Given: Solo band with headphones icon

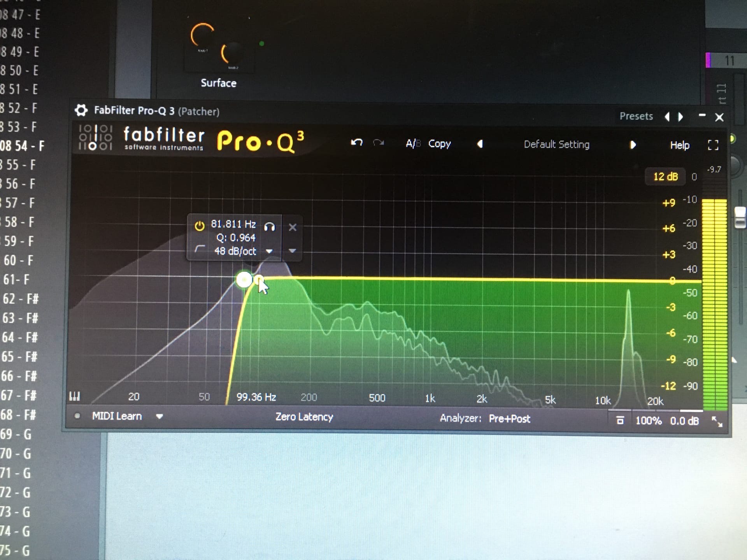Looking at the screenshot, I should click(x=270, y=226).
